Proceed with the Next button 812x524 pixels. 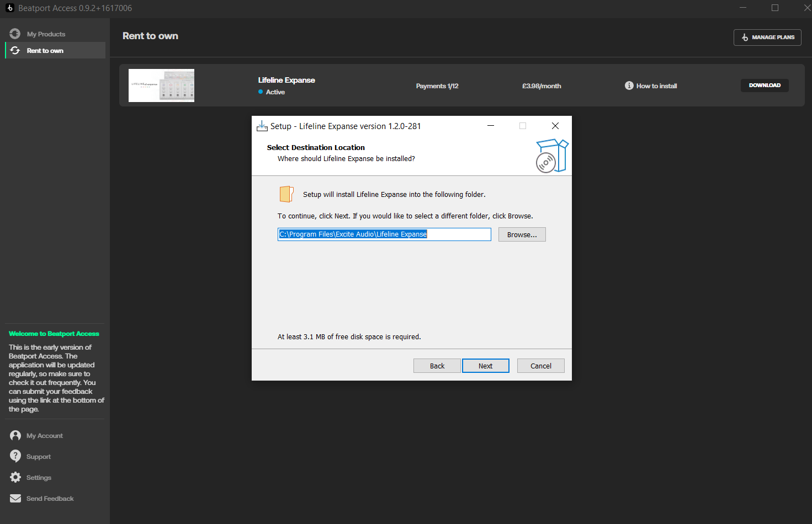tap(485, 366)
